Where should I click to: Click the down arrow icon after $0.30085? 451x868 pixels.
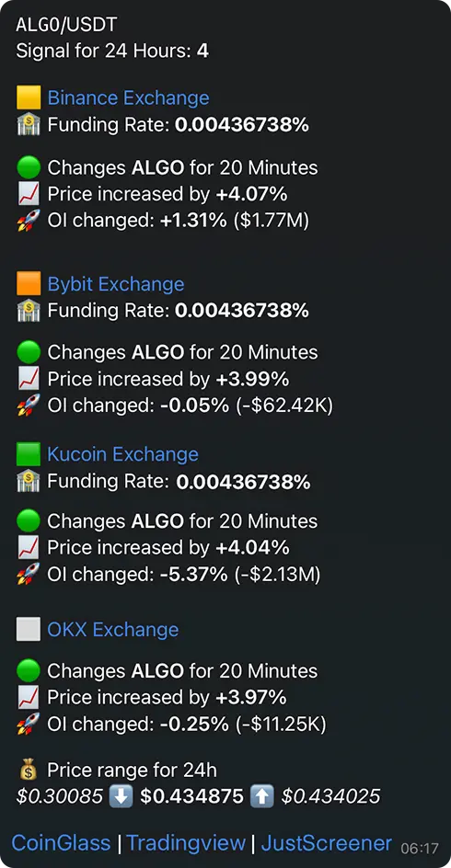click(121, 796)
